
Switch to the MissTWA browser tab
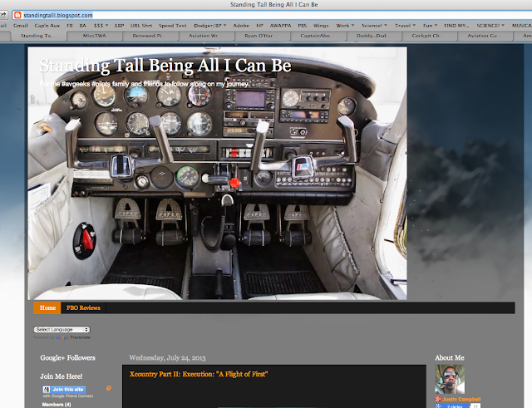94,36
